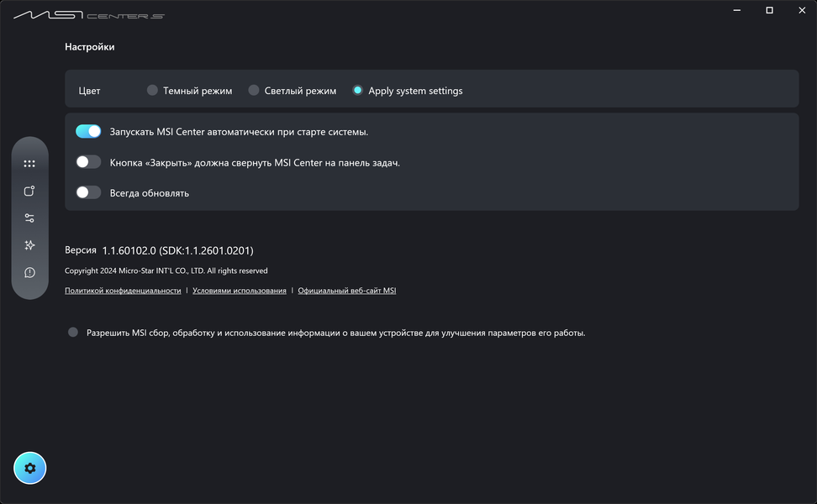Disable auto-launch MSI Center at system startup
817x504 pixels.
(88, 132)
